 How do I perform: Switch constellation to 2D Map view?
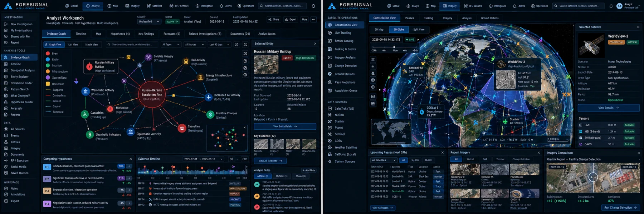tap(379, 30)
